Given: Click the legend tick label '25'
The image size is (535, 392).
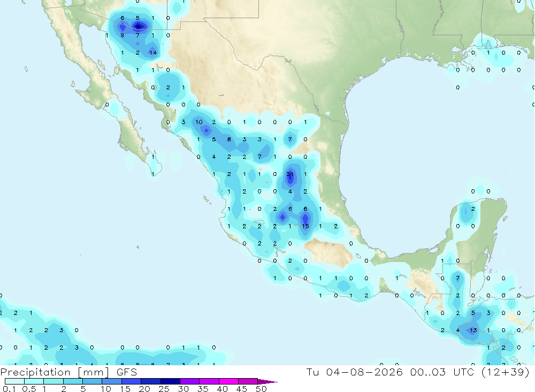Looking at the screenshot, I should coord(164,389).
